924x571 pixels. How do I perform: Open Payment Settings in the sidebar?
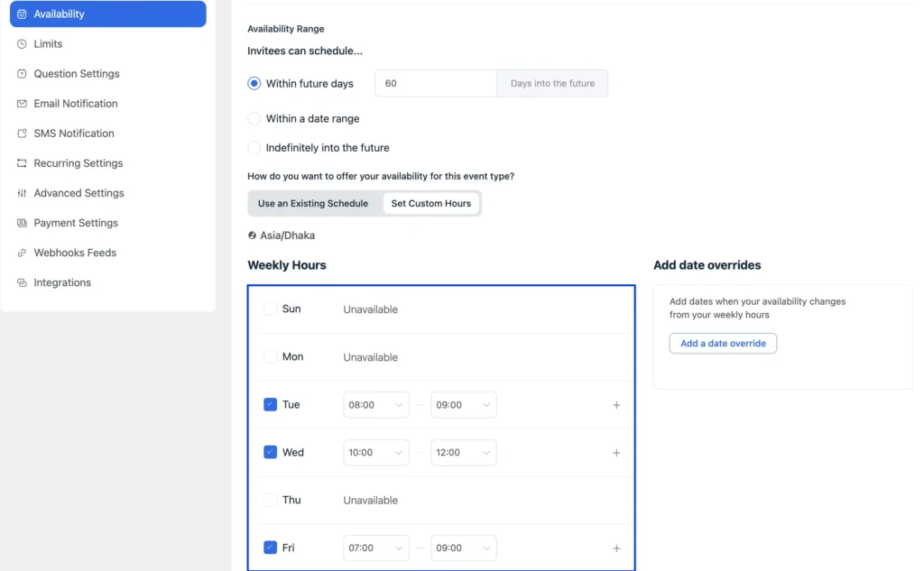click(76, 223)
